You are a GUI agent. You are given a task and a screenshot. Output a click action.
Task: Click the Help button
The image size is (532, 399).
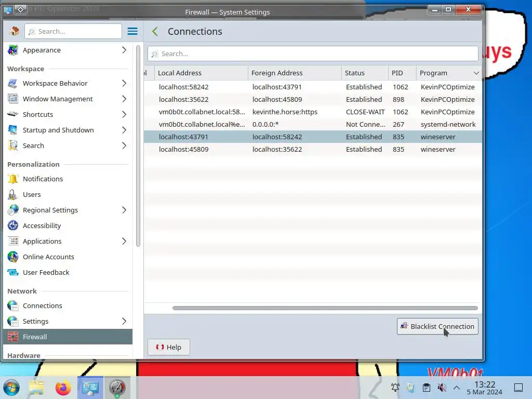coord(169,347)
